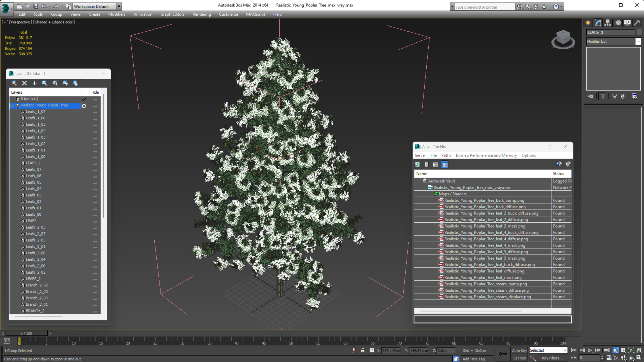644x362 pixels.
Task: Click Create New Layer icon in Layers toolbar
Action: 14,83
